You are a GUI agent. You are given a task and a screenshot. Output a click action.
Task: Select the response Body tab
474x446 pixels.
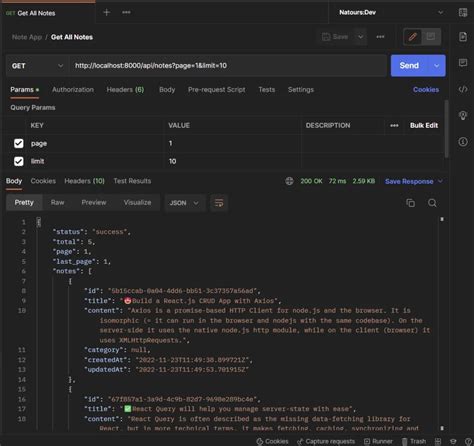tap(14, 181)
